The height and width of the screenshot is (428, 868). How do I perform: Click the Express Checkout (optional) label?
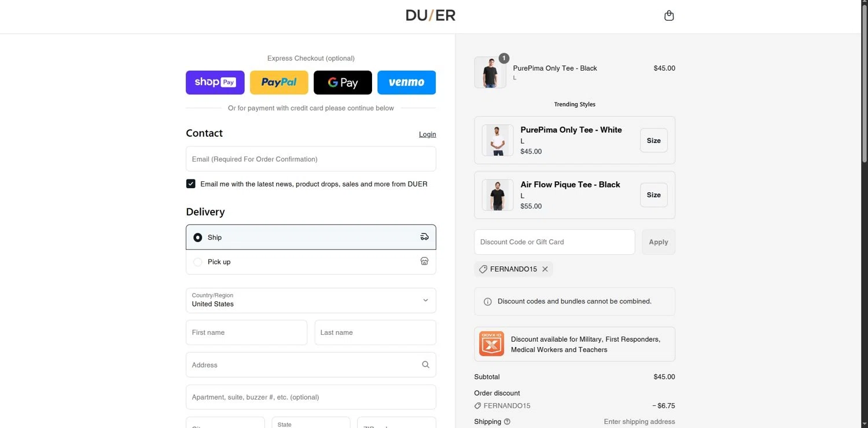click(311, 58)
